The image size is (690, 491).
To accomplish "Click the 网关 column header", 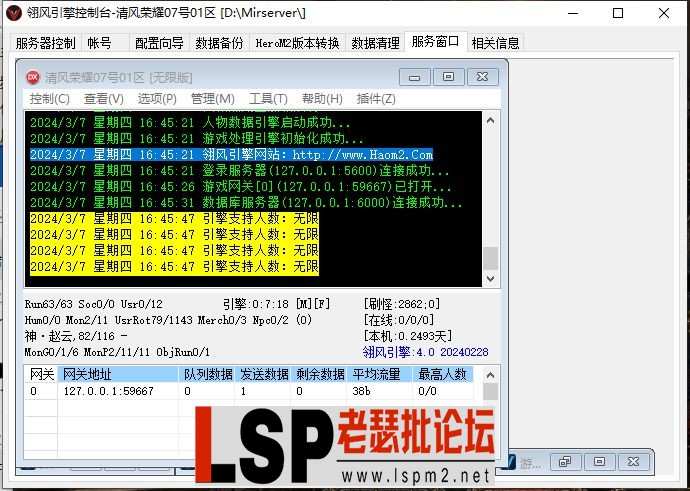I will pyautogui.click(x=41, y=374).
